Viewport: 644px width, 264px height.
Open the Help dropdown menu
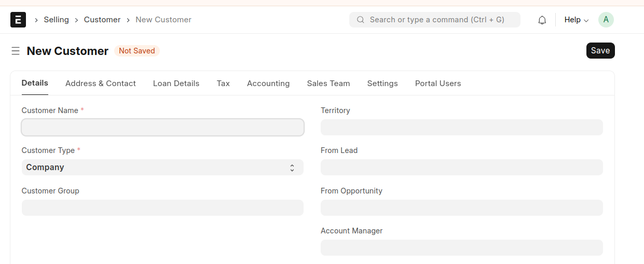point(576,20)
